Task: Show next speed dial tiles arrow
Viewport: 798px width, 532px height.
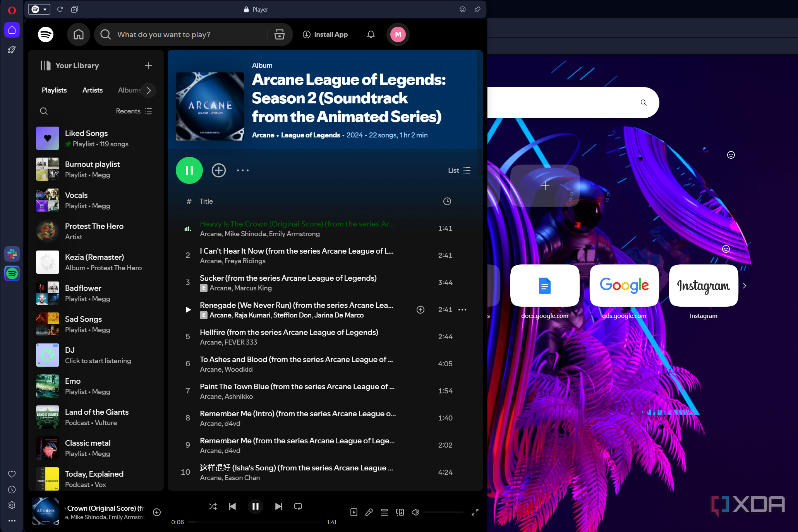Action: click(744, 286)
